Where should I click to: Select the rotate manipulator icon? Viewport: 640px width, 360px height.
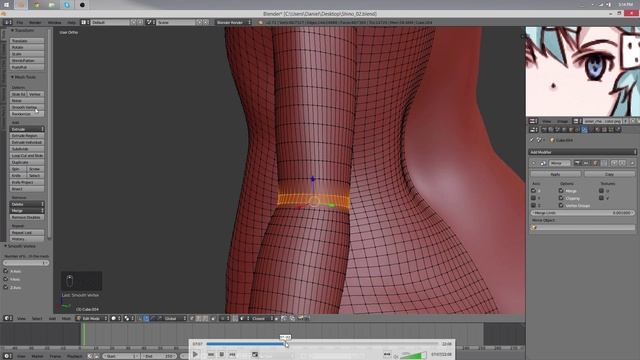pos(153,318)
